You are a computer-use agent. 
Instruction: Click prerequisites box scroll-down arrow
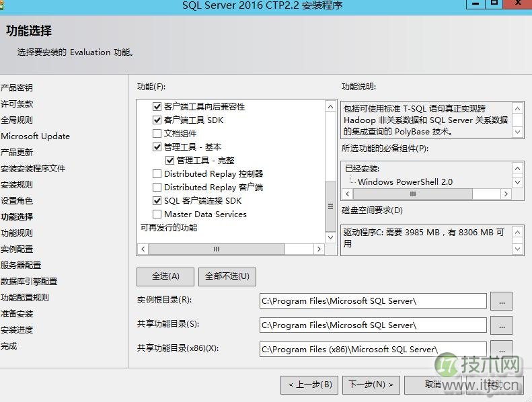pos(517,182)
